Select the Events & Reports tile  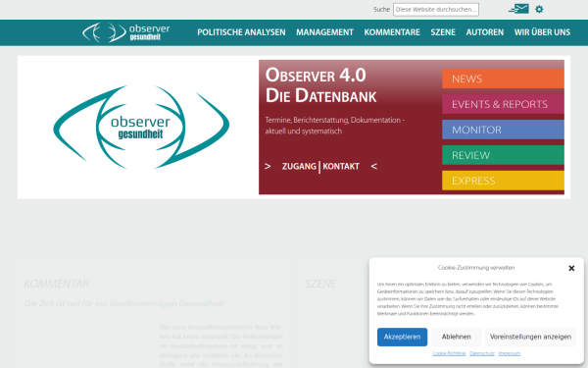click(x=503, y=104)
